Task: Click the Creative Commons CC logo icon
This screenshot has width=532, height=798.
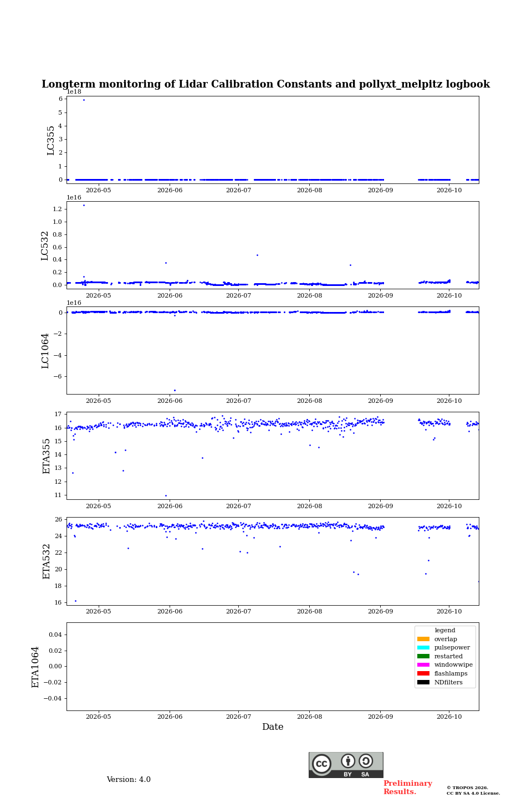Action: (321, 764)
